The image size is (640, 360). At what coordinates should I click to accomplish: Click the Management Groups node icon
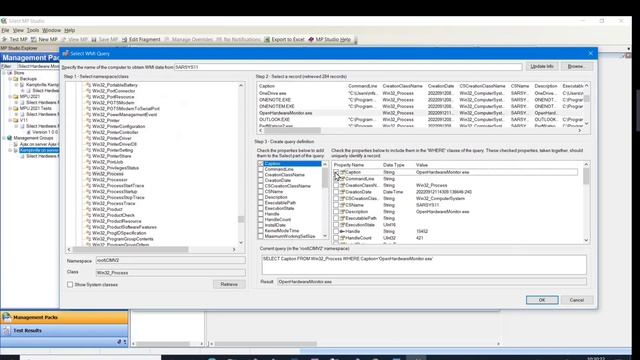coord(9,138)
